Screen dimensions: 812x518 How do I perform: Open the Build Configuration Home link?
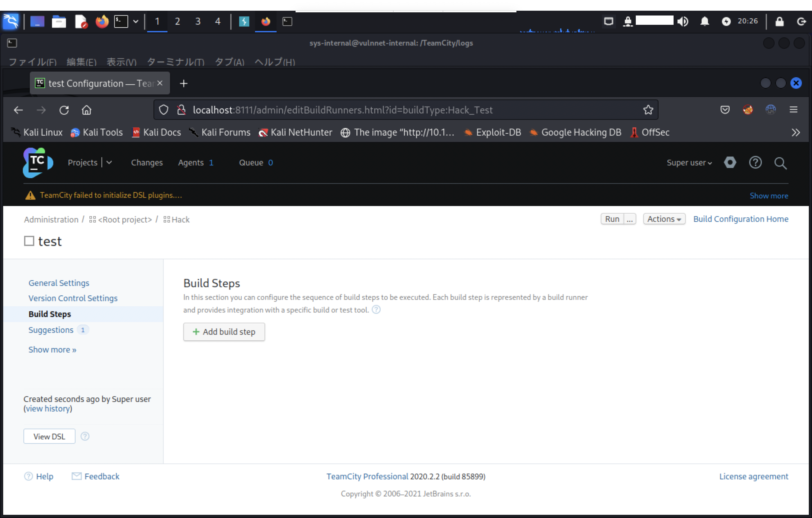(740, 219)
